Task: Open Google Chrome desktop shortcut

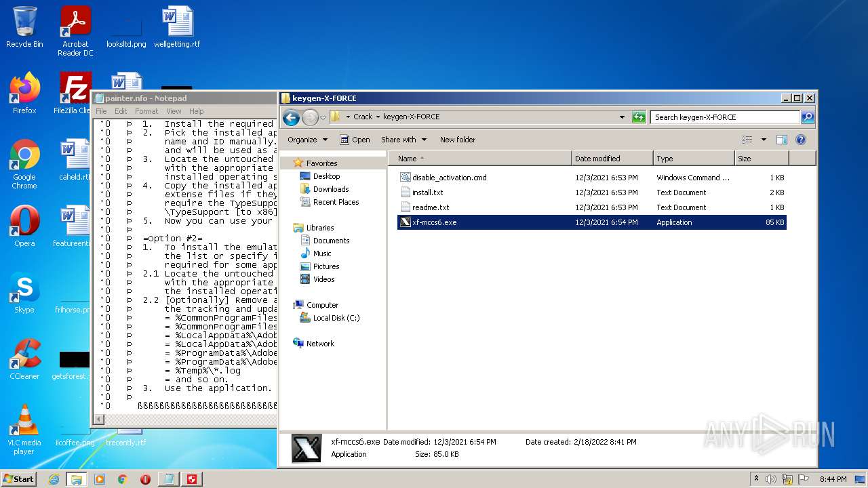Action: [24, 165]
